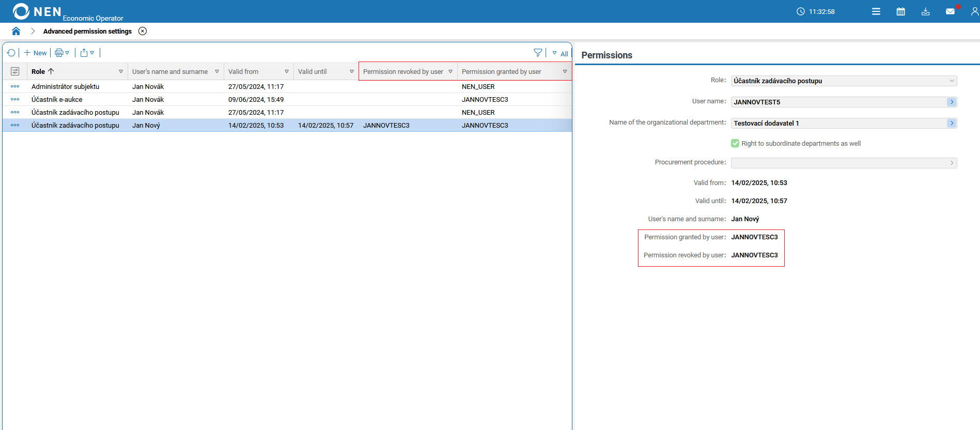Open the messages envelope icon
Screen dimensions: 980x430
(x=950, y=11)
